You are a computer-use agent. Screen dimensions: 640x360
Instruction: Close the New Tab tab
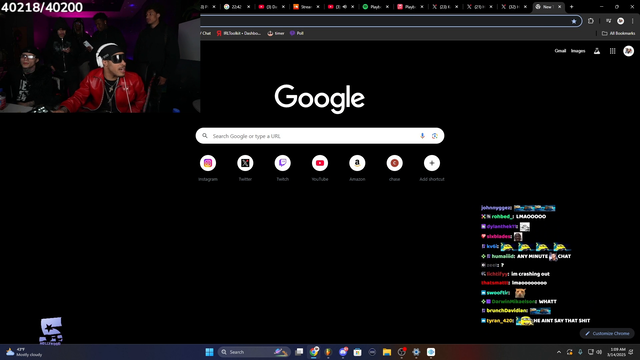click(560, 7)
